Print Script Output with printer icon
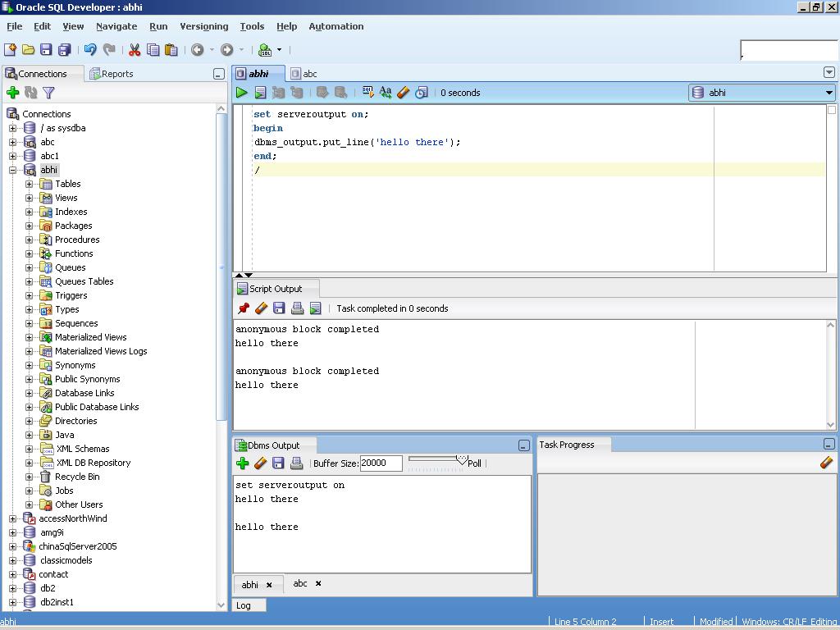Image resolution: width=840 pixels, height=630 pixels. (x=297, y=308)
